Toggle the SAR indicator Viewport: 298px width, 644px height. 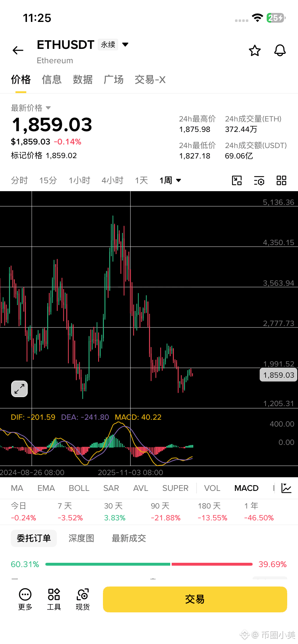point(111,488)
